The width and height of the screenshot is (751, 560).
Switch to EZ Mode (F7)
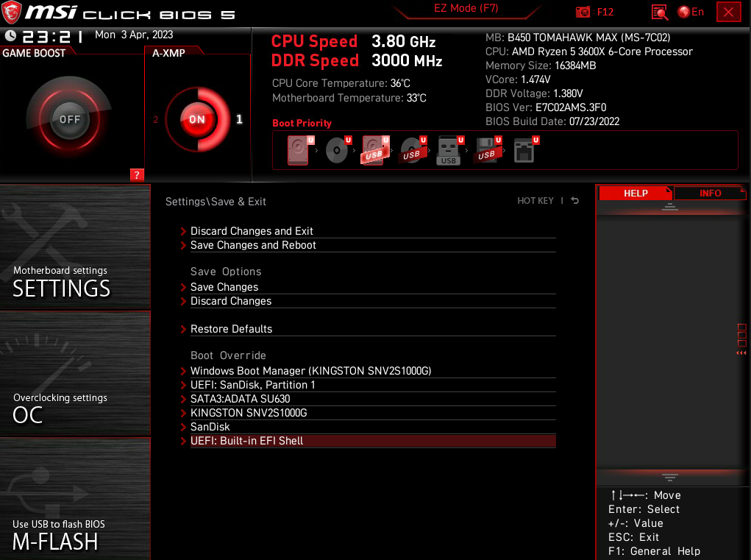pos(466,8)
